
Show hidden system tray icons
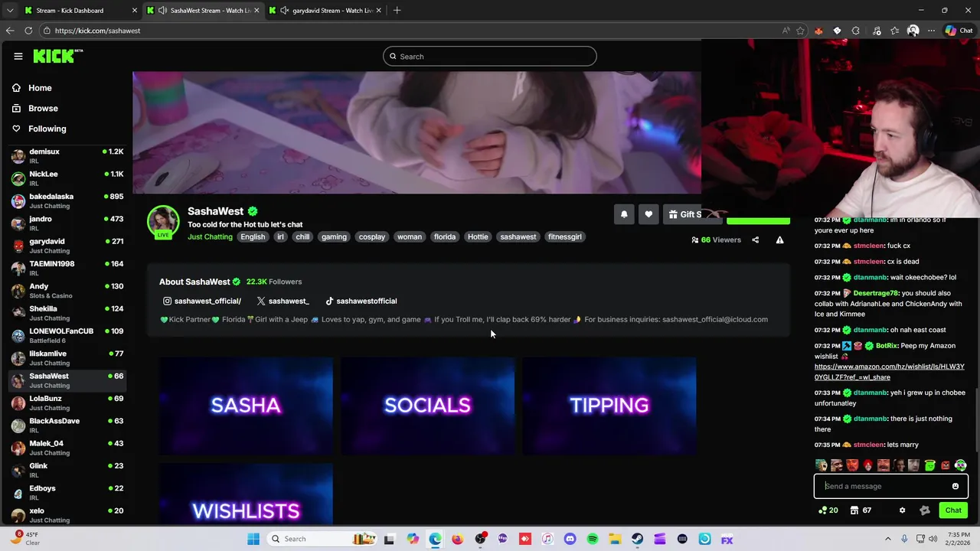888,539
